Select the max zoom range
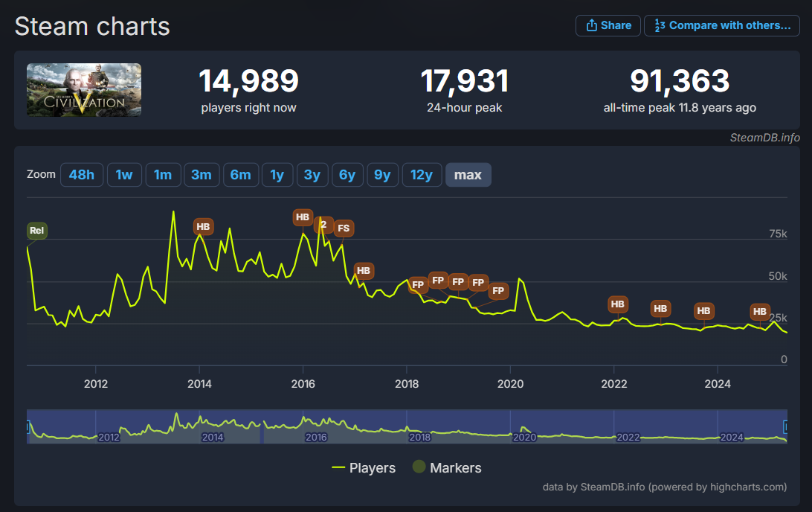This screenshot has width=812, height=512. coord(468,175)
